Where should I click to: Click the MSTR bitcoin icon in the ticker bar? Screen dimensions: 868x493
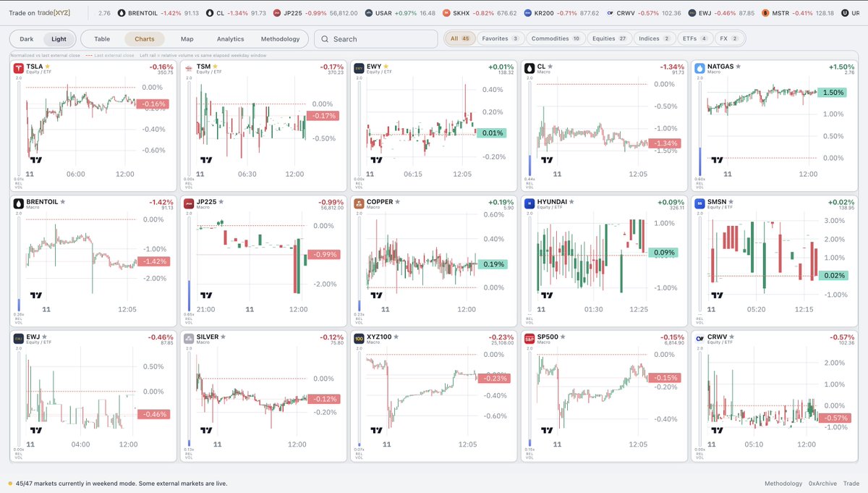767,13
